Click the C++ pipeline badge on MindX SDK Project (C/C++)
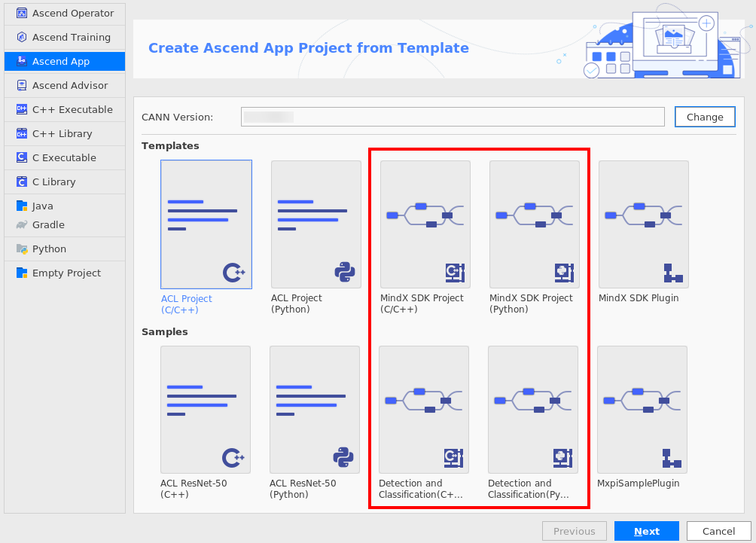 click(455, 273)
